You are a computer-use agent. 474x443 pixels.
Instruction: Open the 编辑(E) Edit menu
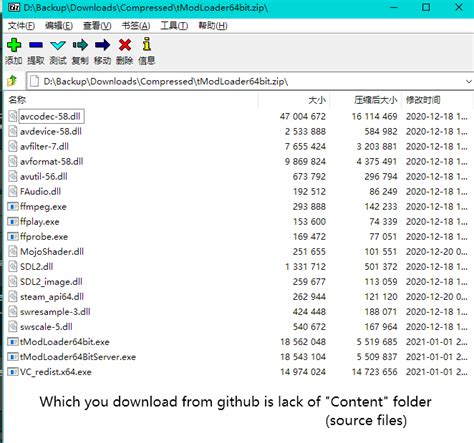59,26
